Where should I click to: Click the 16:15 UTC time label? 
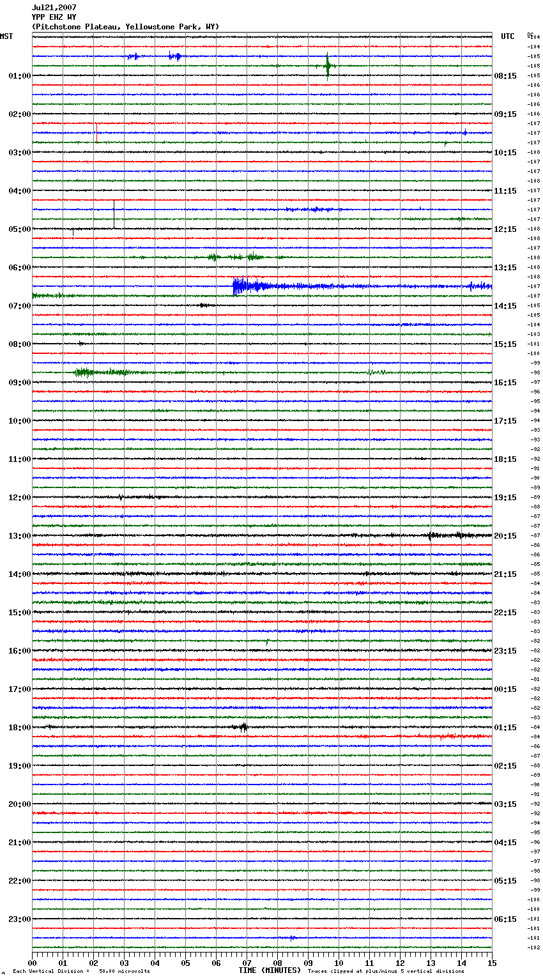(x=505, y=383)
